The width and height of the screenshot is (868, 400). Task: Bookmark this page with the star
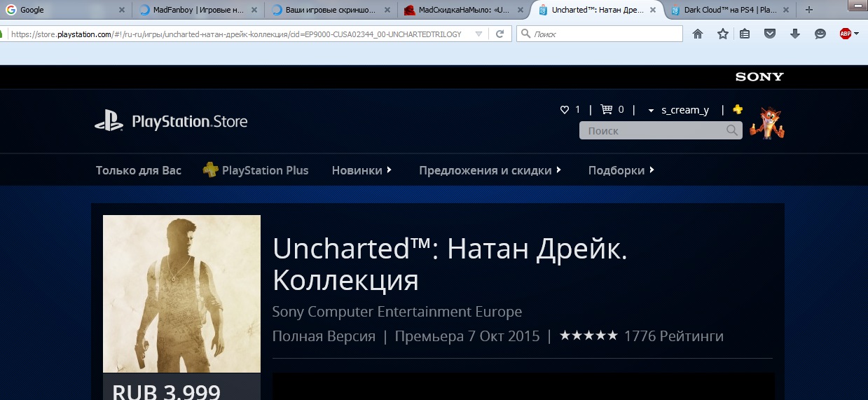pos(722,34)
